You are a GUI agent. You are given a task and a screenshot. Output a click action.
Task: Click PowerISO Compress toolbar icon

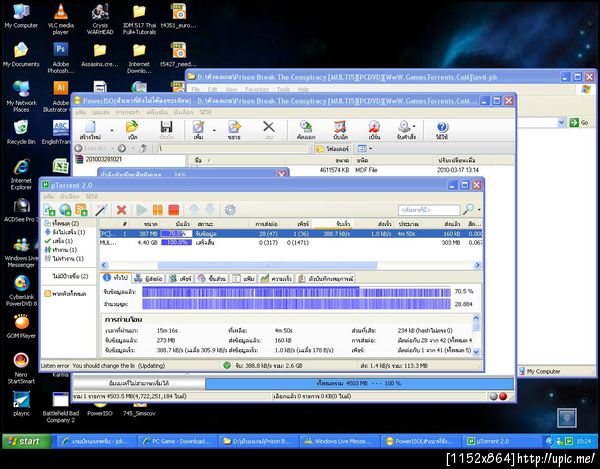point(340,130)
